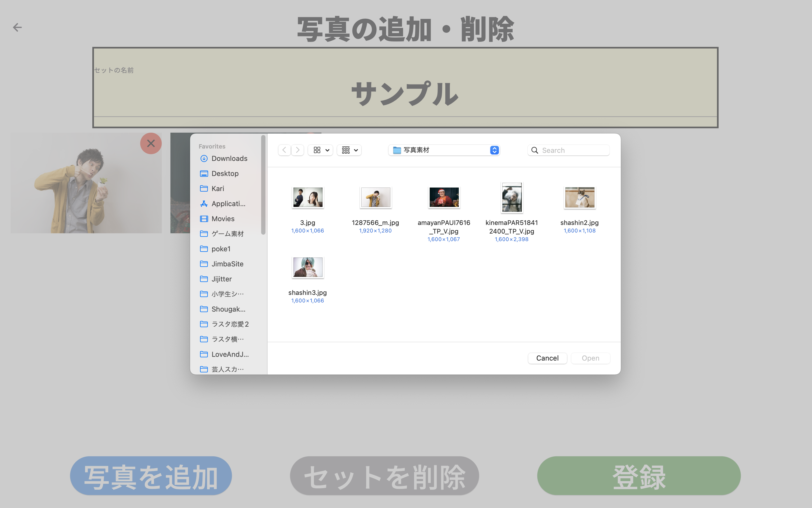
Task: Click the Cancel button
Action: 547,358
